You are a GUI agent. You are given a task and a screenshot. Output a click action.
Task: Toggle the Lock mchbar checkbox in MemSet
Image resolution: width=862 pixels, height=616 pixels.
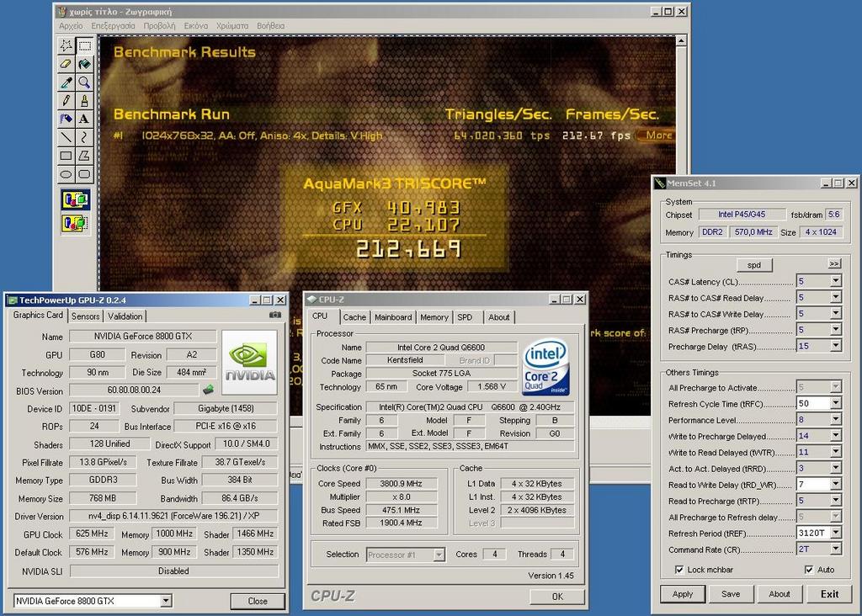point(679,570)
